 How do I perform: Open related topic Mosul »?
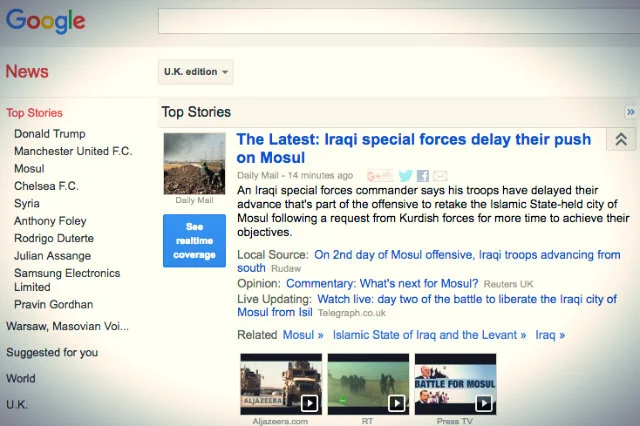tap(303, 335)
